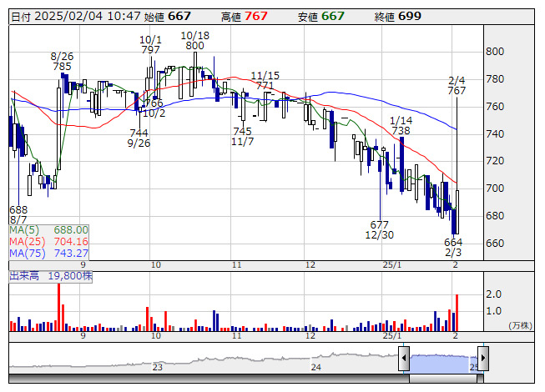Click the 安値 667 low price

320,17
